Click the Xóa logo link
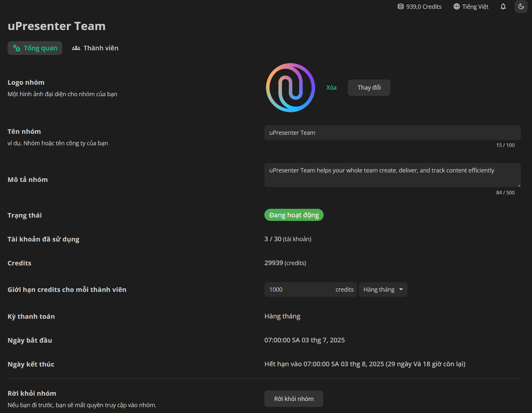This screenshot has height=413, width=532. (331, 88)
